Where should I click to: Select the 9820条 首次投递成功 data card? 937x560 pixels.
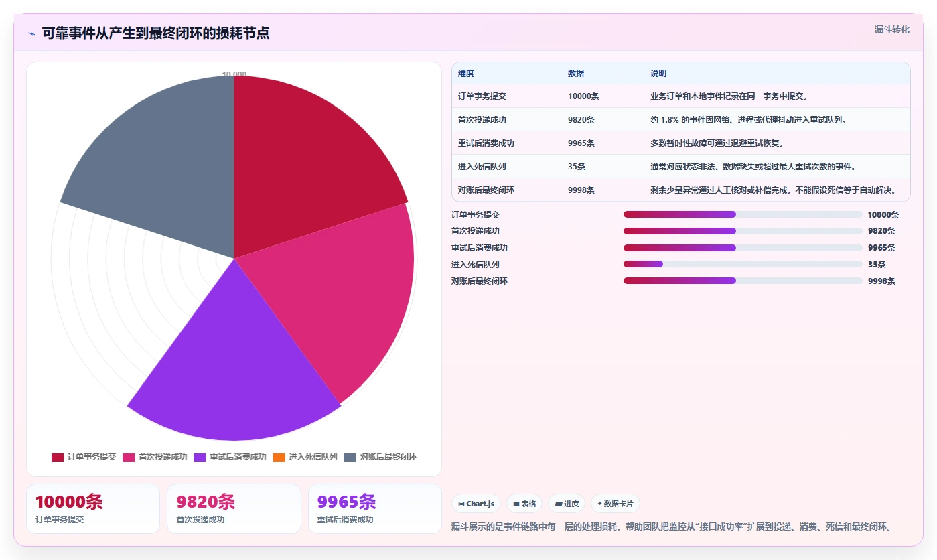pos(234,508)
